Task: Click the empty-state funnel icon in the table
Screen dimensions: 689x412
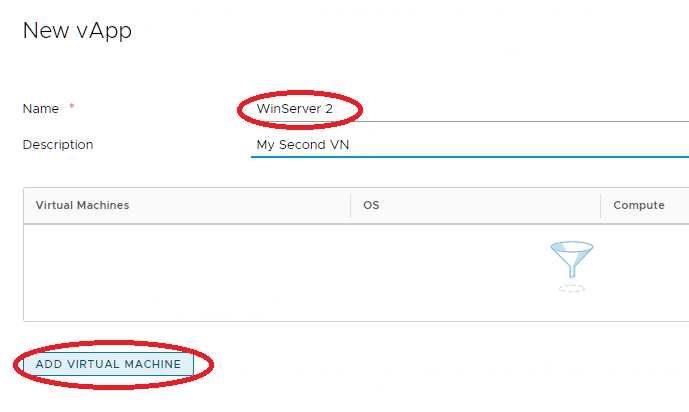Action: (x=572, y=259)
